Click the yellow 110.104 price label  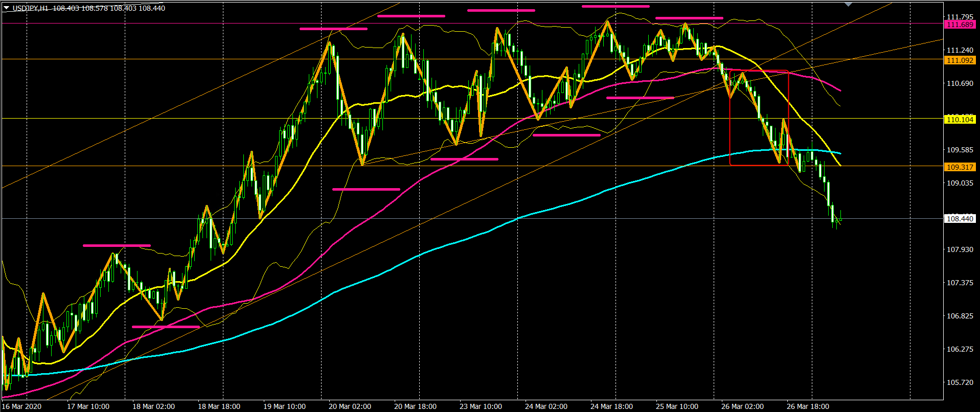[x=960, y=120]
